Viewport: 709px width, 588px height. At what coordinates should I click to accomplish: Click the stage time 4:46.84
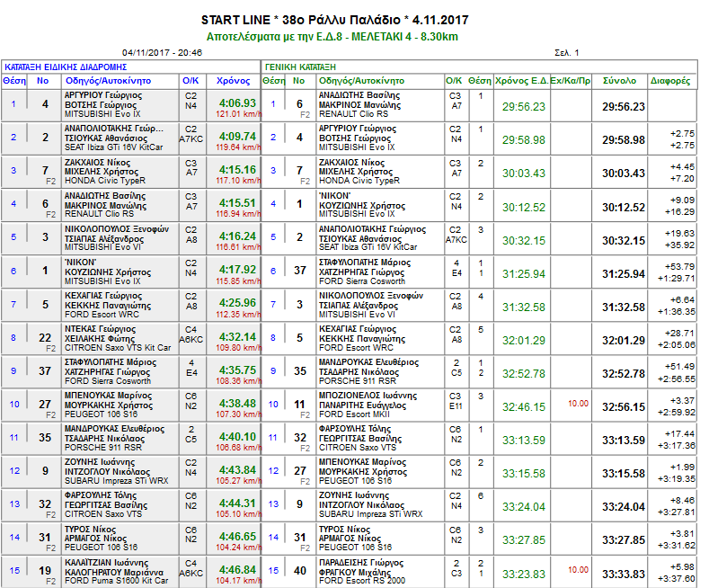coord(237,569)
